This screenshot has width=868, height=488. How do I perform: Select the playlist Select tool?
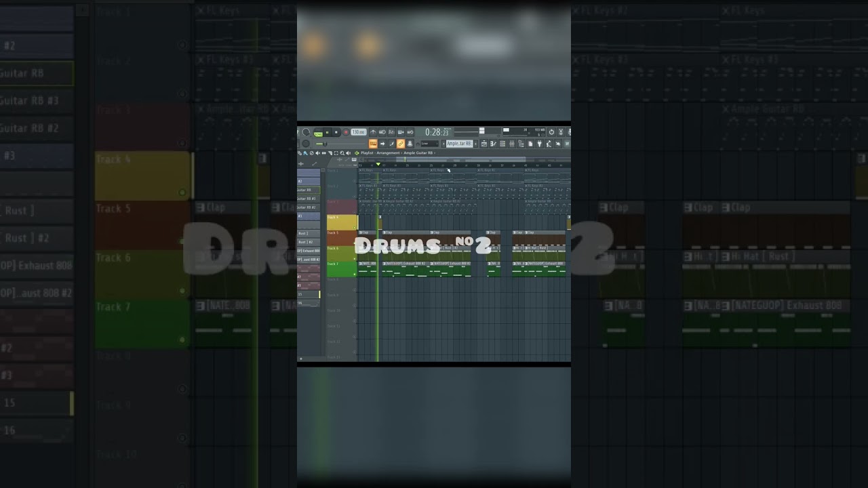(336, 153)
